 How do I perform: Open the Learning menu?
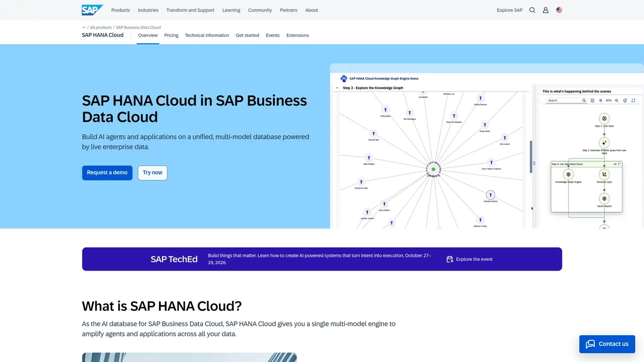[231, 10]
